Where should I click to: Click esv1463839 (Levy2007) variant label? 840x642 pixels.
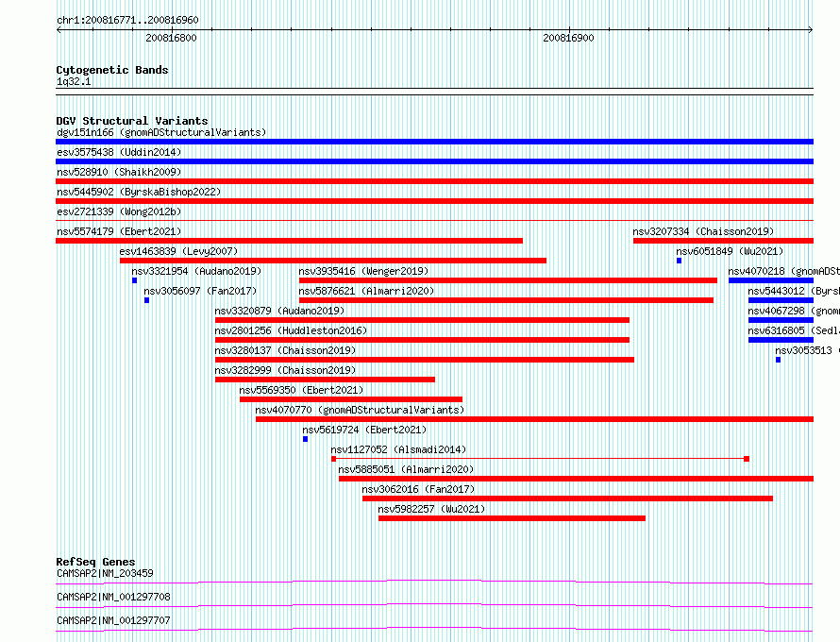(178, 251)
